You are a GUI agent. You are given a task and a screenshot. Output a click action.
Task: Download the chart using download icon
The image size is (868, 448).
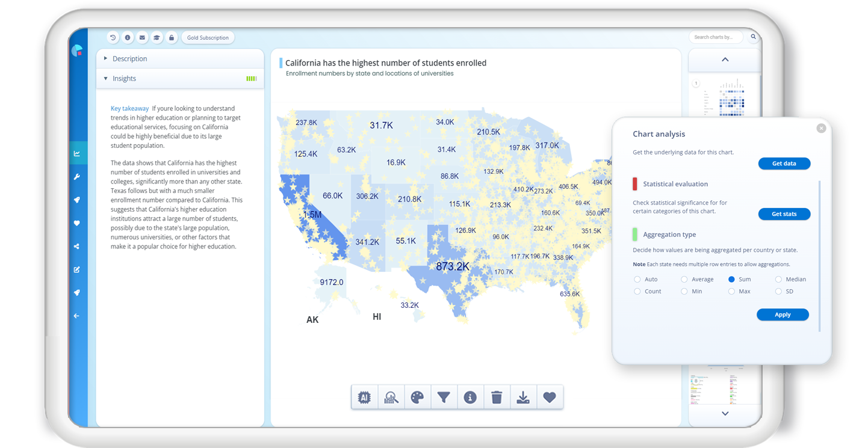click(x=523, y=397)
